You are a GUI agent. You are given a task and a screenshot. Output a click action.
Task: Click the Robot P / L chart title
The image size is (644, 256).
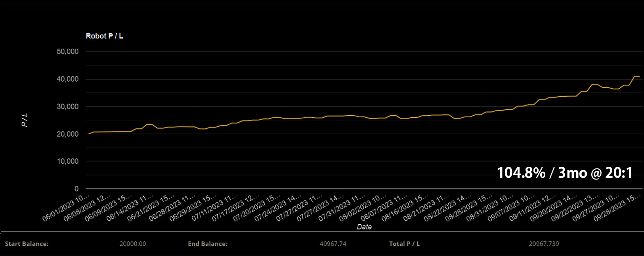pos(104,36)
